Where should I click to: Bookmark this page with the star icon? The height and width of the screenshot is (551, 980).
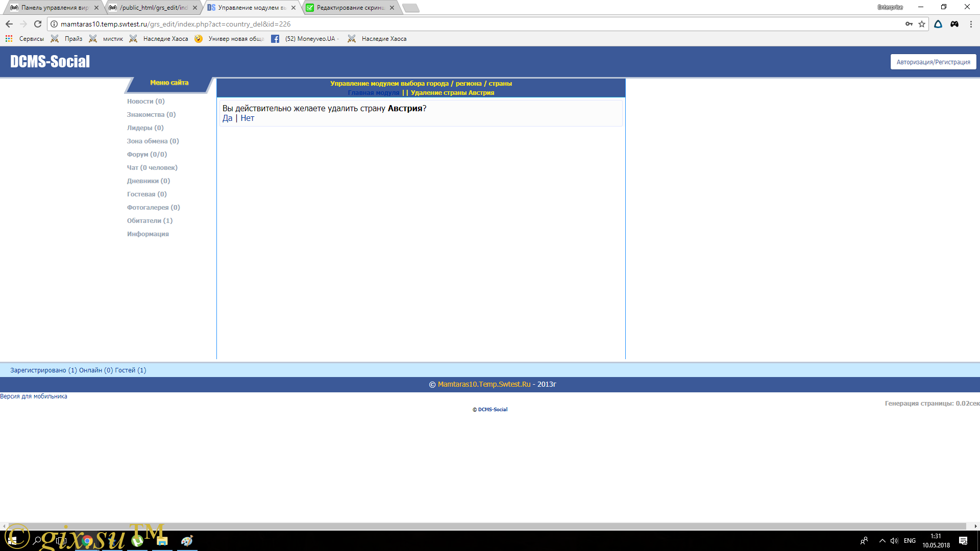[922, 24]
